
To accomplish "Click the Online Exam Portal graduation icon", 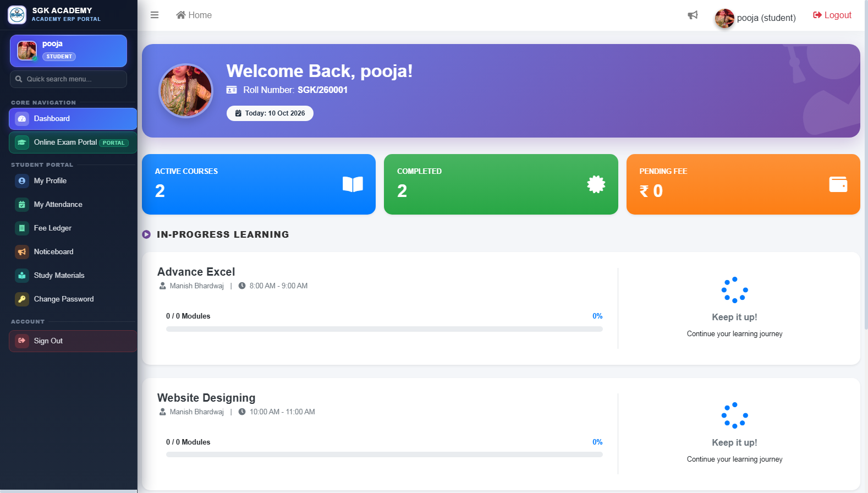I will point(22,143).
